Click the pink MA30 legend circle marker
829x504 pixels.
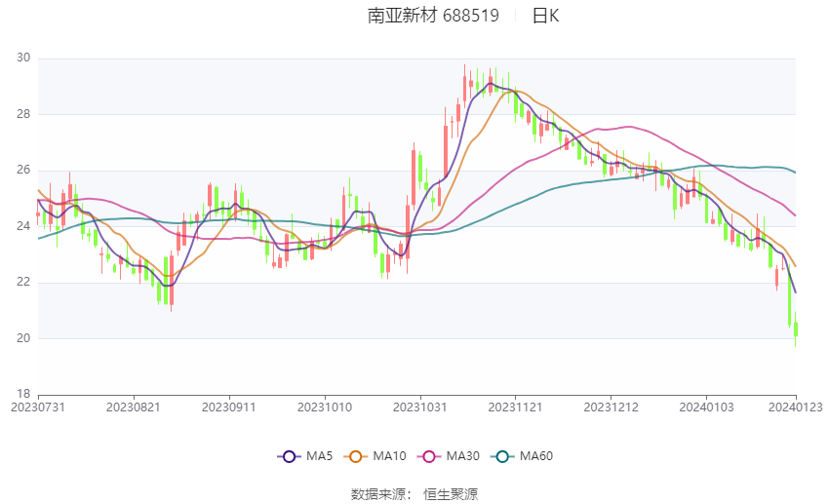[426, 456]
